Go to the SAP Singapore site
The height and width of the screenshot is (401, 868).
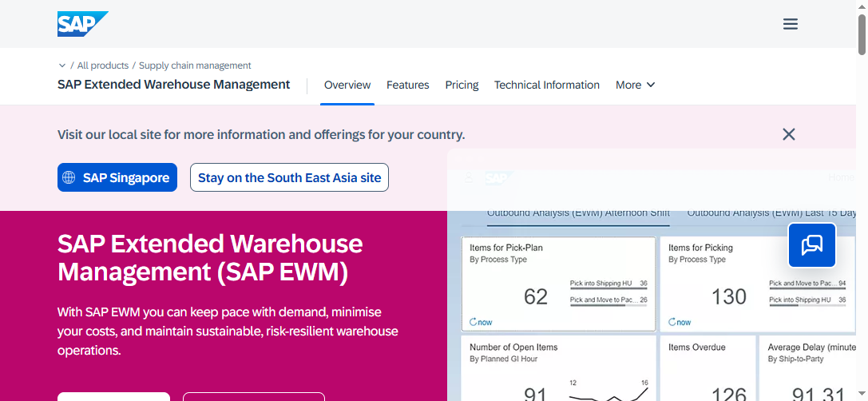click(x=117, y=177)
